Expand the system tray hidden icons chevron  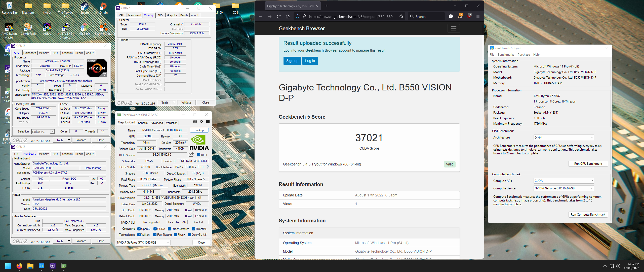tap(605, 266)
